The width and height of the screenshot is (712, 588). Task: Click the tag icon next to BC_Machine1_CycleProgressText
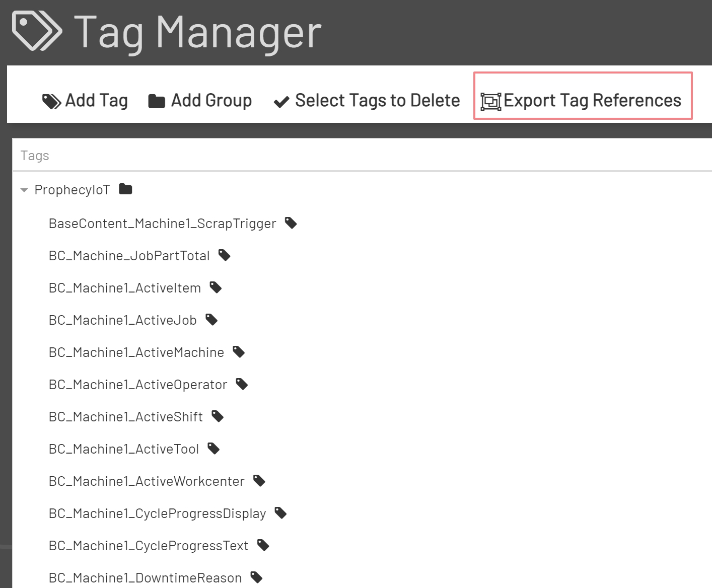tap(262, 545)
